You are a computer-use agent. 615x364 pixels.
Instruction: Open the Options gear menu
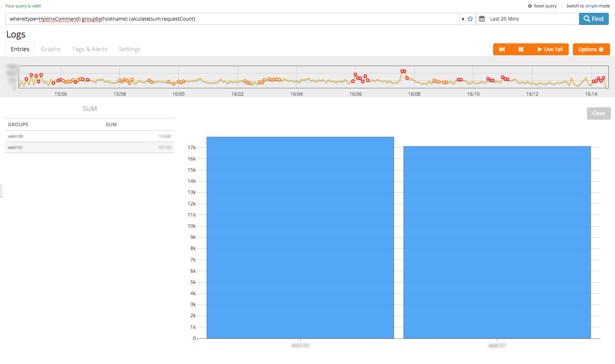591,50
